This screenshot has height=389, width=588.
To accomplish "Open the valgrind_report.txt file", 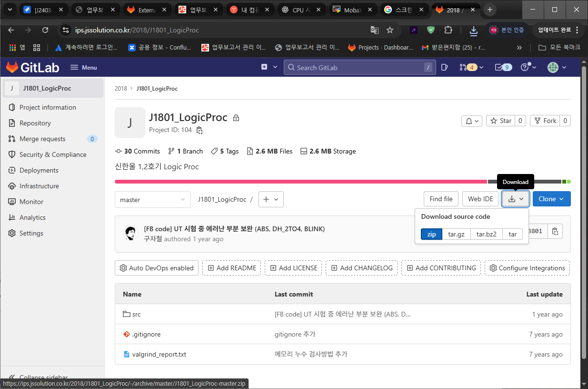I will pos(159,354).
